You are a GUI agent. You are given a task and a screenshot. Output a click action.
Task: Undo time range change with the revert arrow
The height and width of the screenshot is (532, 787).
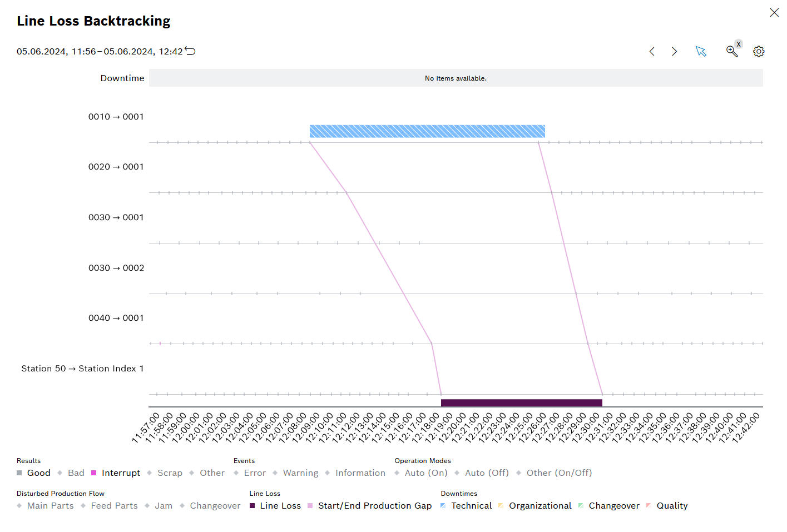point(190,50)
